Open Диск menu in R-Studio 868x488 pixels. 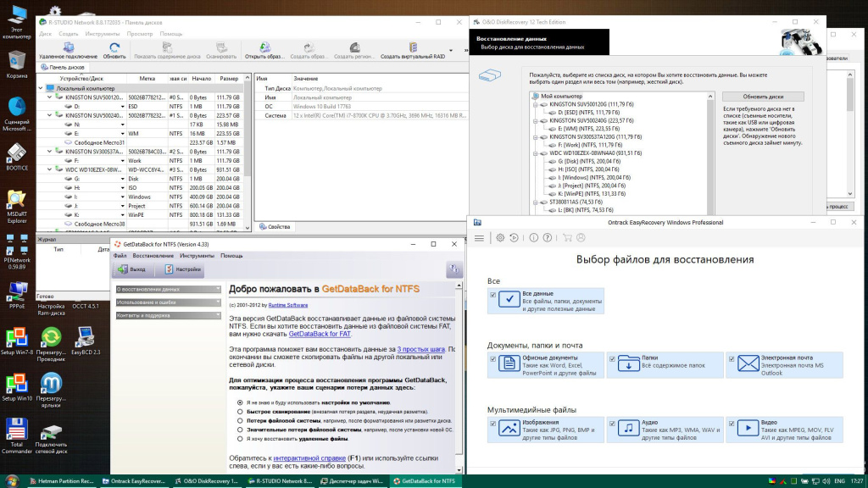click(x=46, y=34)
